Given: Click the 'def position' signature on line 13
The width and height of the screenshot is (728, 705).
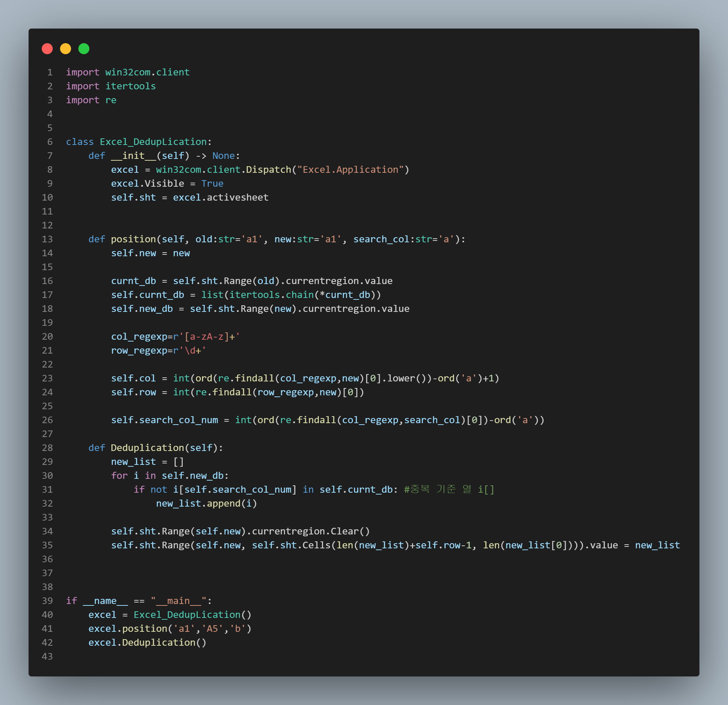Looking at the screenshot, I should tap(277, 239).
